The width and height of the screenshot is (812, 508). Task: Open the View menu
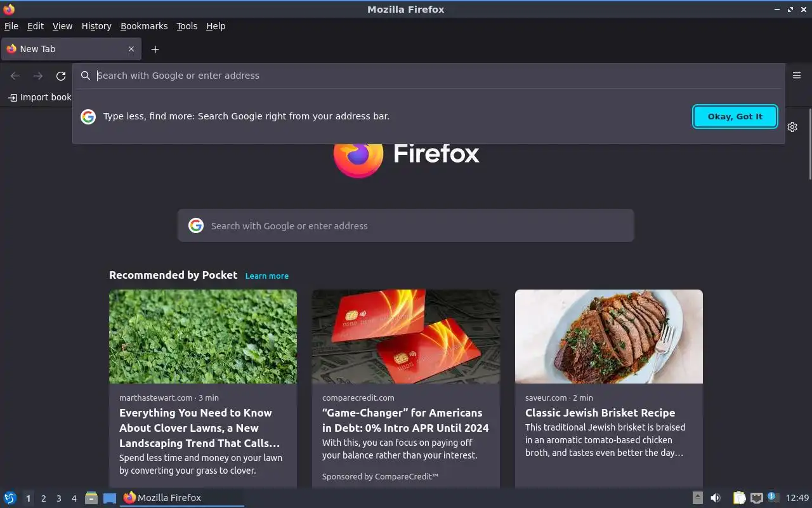(x=62, y=26)
